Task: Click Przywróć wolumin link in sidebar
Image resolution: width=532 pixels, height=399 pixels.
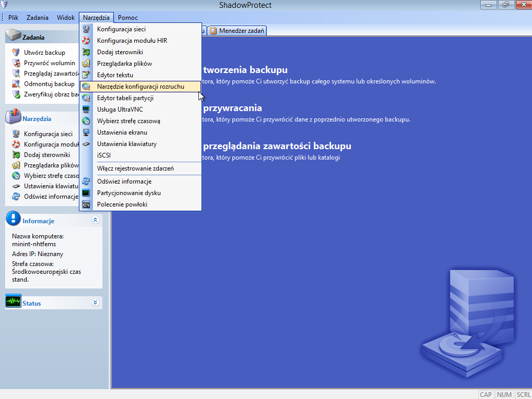Action: pos(50,63)
